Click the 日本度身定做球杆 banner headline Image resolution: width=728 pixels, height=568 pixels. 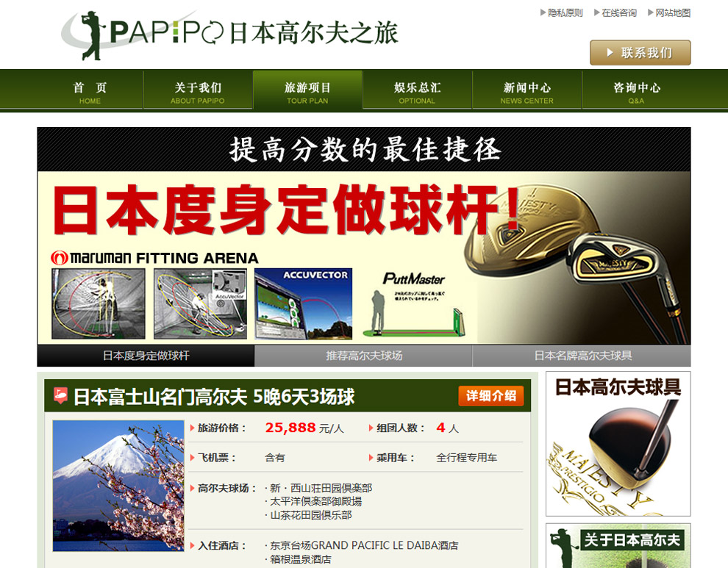pos(286,209)
